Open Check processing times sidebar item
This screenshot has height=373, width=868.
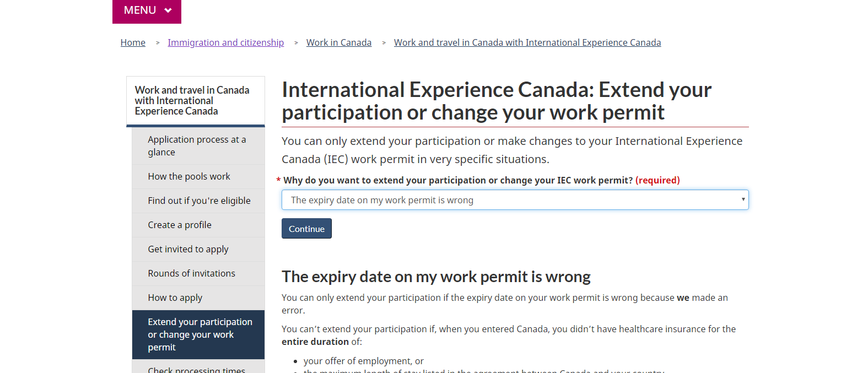tap(198, 369)
